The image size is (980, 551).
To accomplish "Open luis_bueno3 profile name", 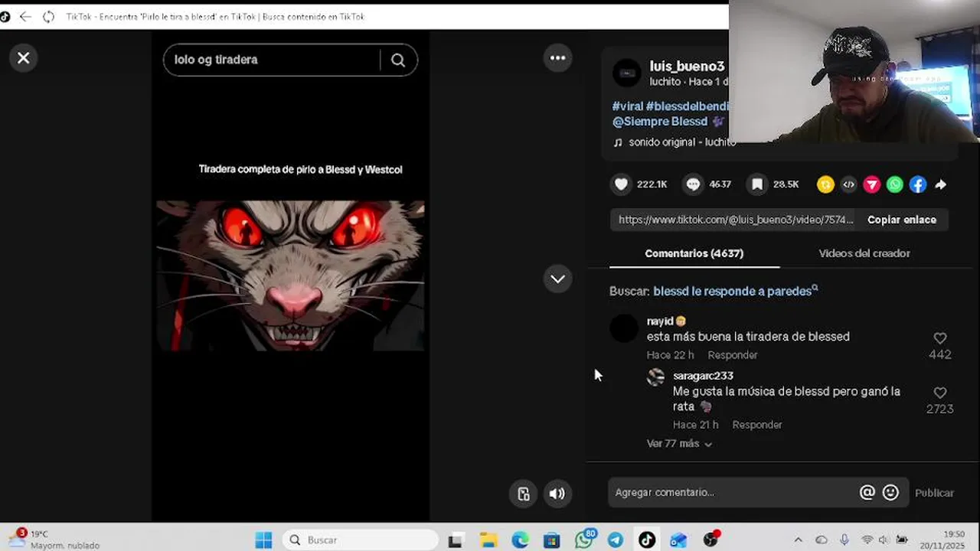I will tap(687, 67).
